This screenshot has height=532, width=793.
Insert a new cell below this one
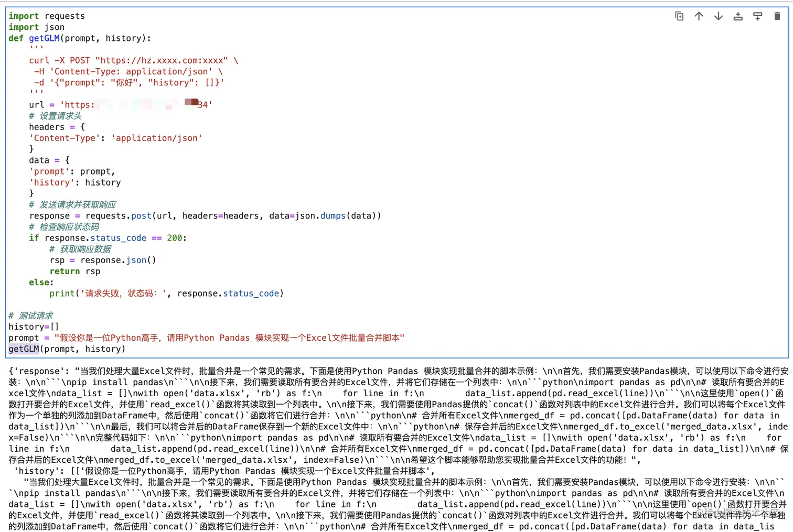[758, 16]
